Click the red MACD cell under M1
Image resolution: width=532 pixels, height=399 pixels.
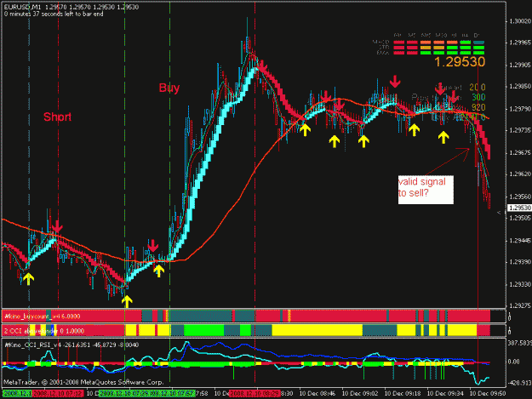[399, 43]
